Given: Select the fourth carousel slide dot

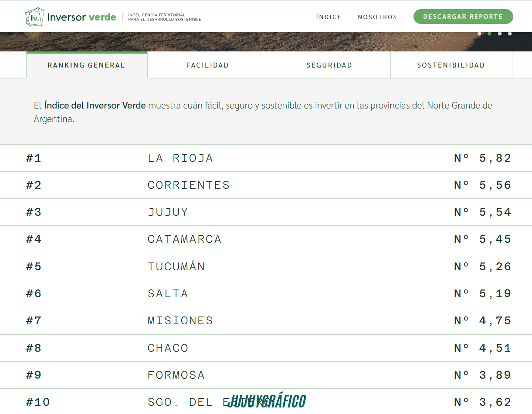Looking at the screenshot, I should (x=510, y=34).
